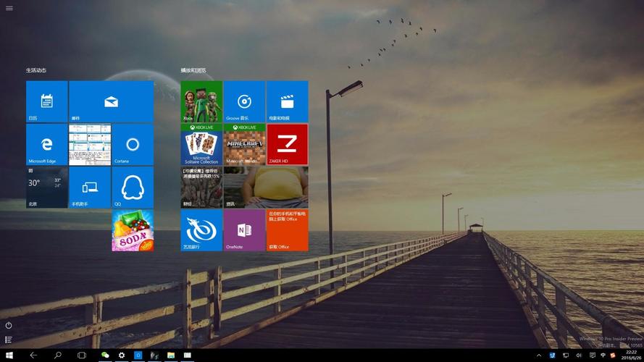The image size is (644, 362).
Task: Open the network tray icon
Action: click(566, 355)
